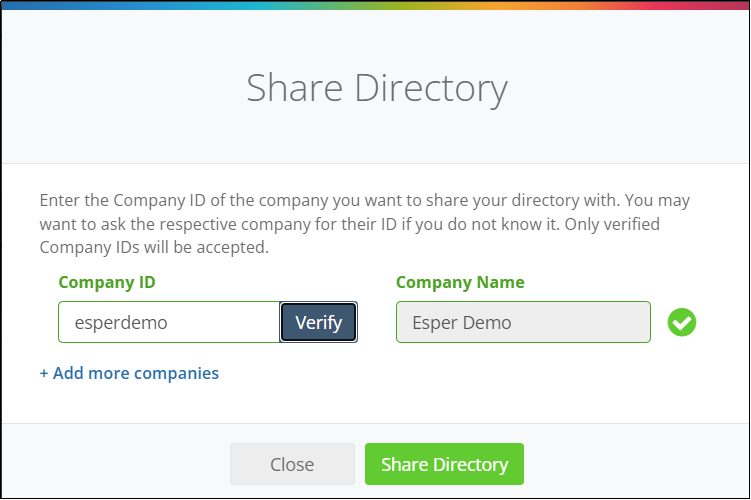The height and width of the screenshot is (500, 751).
Task: Focus the Company ID input field
Action: 169,322
